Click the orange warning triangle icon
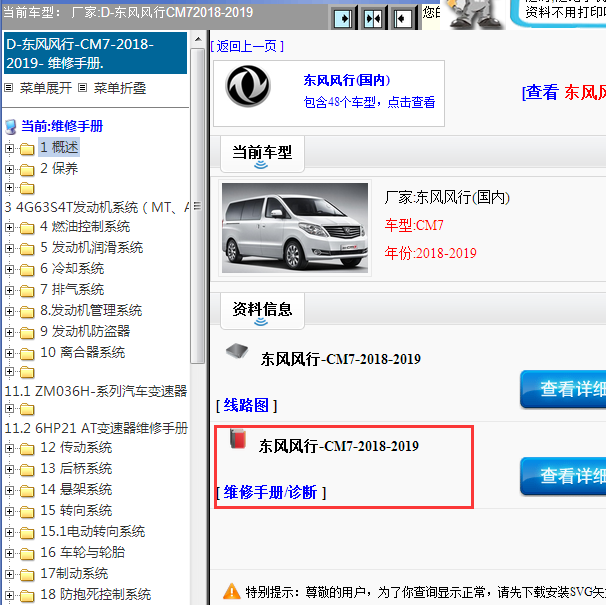The image size is (606, 605). point(232,591)
